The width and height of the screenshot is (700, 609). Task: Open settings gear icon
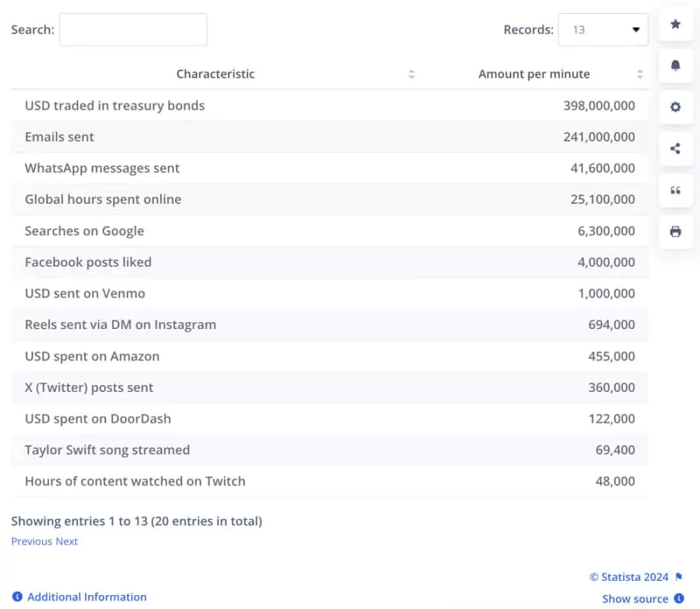click(x=675, y=107)
